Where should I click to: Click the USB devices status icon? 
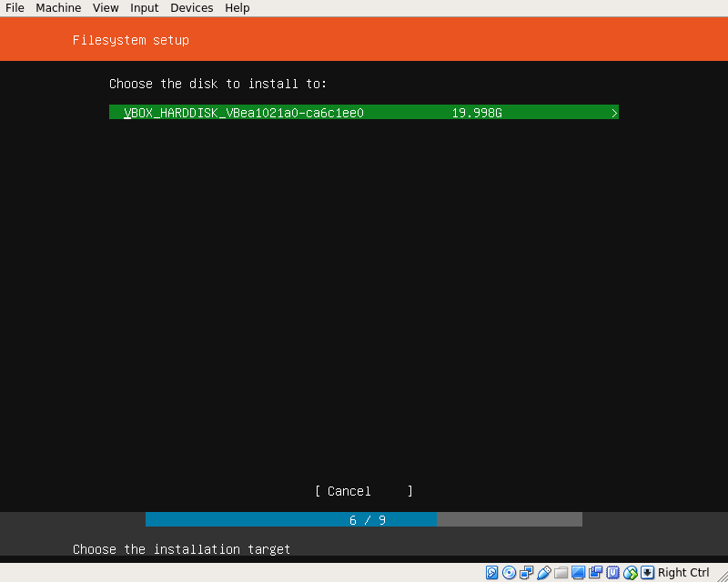pyautogui.click(x=544, y=573)
